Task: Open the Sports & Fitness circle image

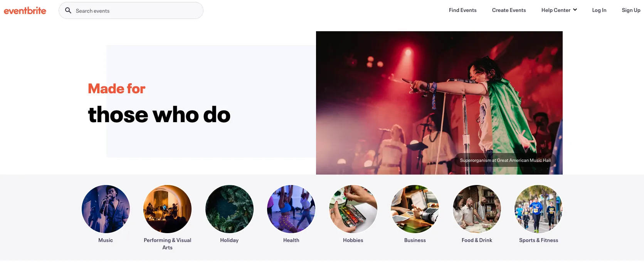Action: point(538,209)
